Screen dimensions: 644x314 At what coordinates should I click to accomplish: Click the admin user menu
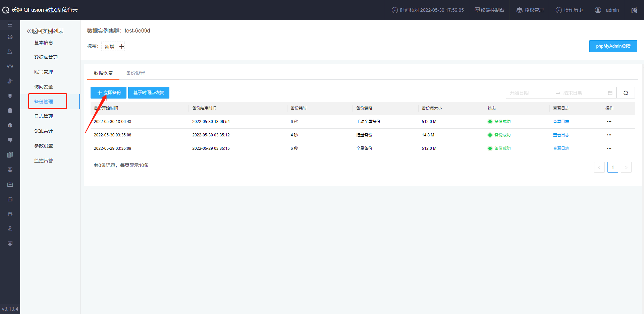pyautogui.click(x=607, y=10)
